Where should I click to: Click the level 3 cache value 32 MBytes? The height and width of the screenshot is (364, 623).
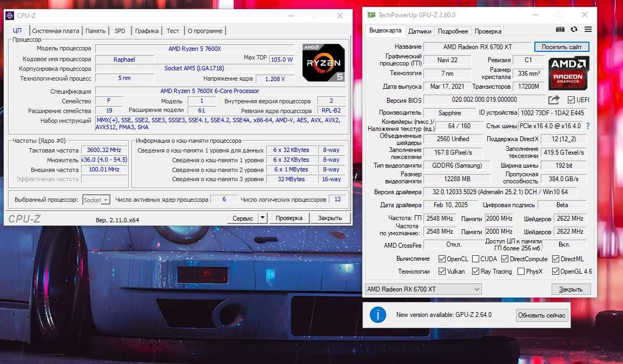coord(291,179)
